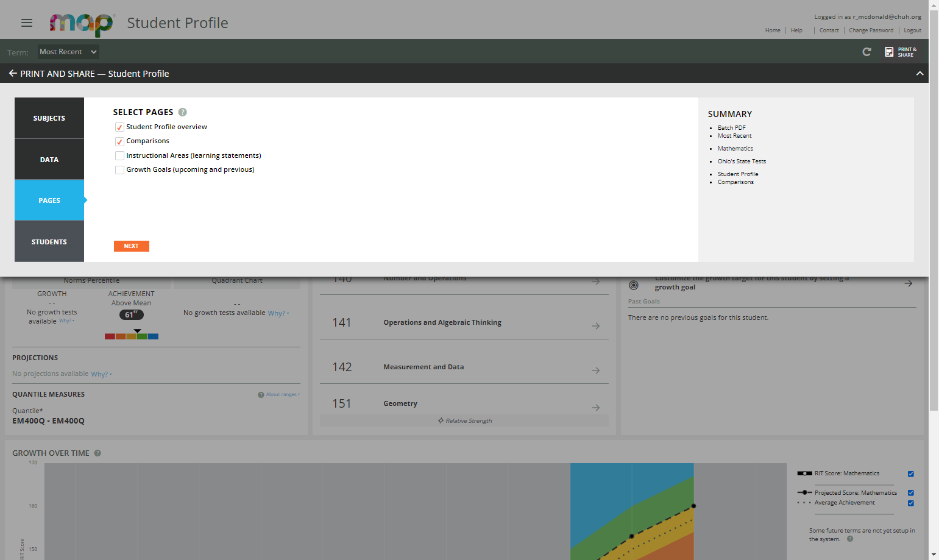939x560 pixels.
Task: Open the Term Most Recent dropdown
Action: (x=68, y=52)
